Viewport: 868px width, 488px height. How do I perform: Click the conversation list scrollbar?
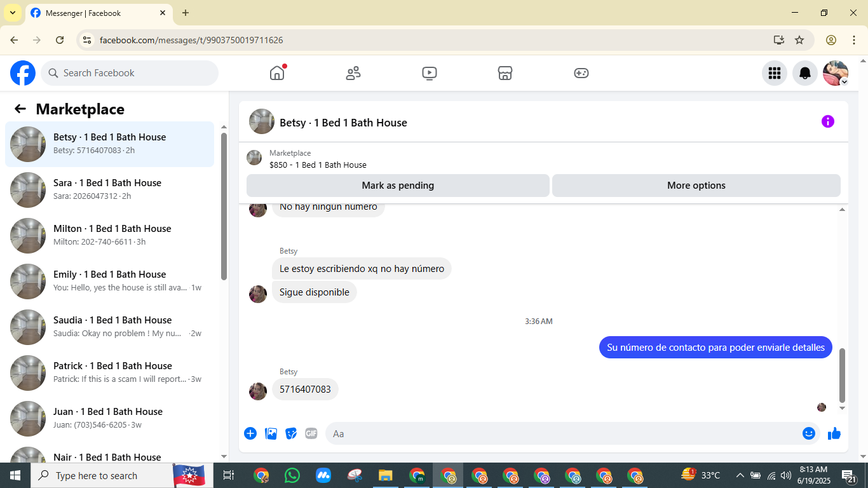point(224,207)
